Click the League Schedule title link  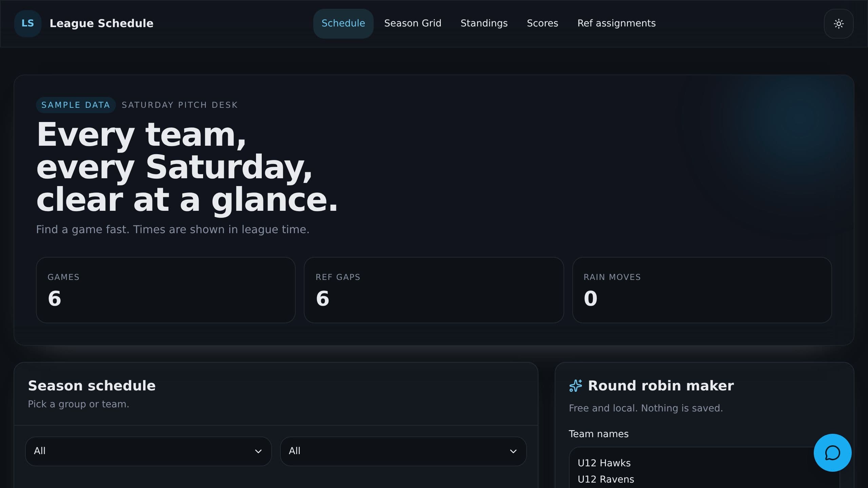(x=101, y=23)
